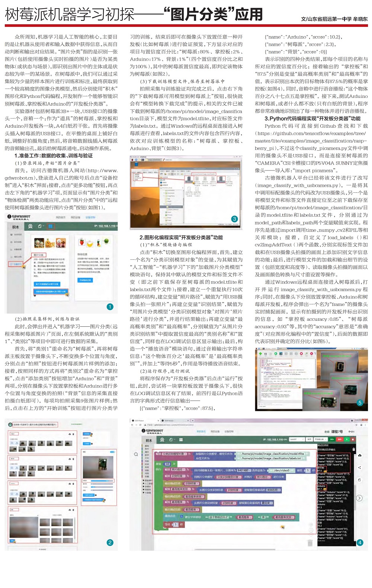Click new browser tab plus in figure 4
The height and width of the screenshot is (588, 372).
(x=193, y=421)
